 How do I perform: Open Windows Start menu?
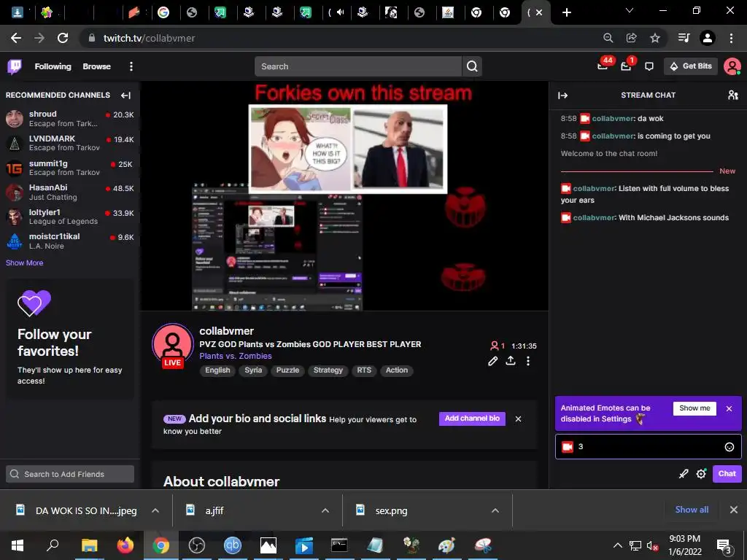pos(18,545)
